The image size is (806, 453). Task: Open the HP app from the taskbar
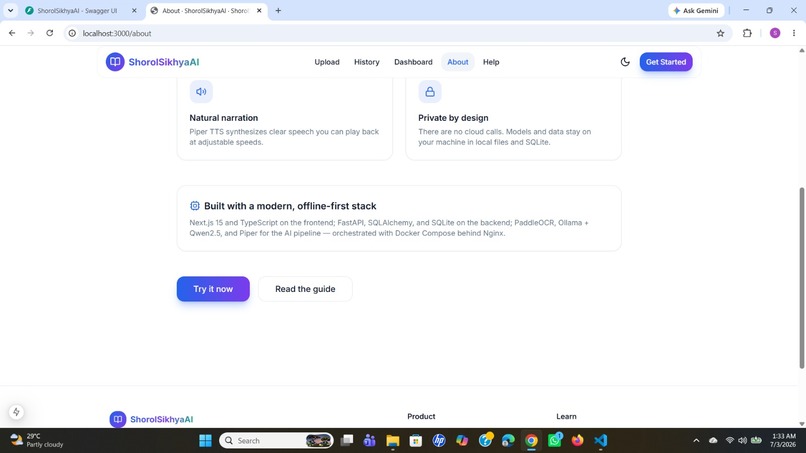click(439, 441)
